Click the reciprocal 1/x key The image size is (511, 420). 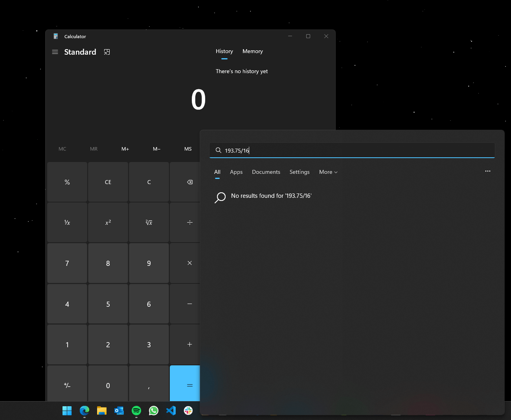67,223
